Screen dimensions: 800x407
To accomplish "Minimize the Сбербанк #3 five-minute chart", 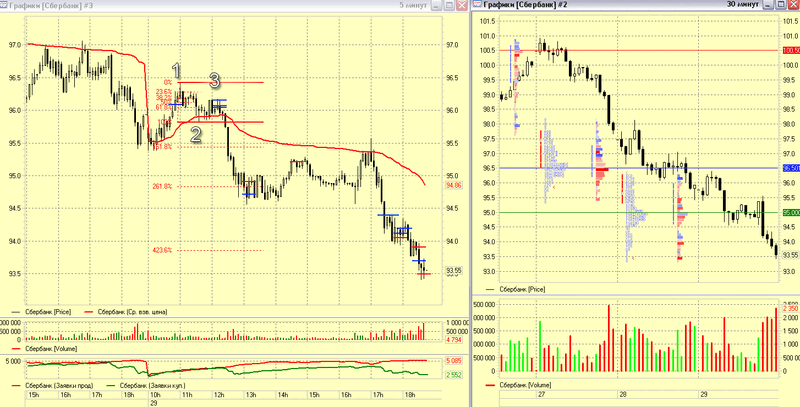I will tap(437, 5).
